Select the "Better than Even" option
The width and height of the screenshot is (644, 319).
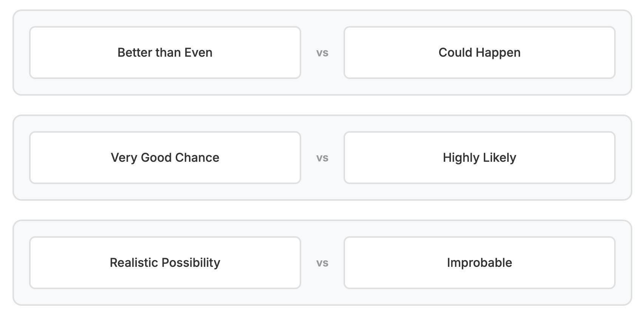pos(165,53)
